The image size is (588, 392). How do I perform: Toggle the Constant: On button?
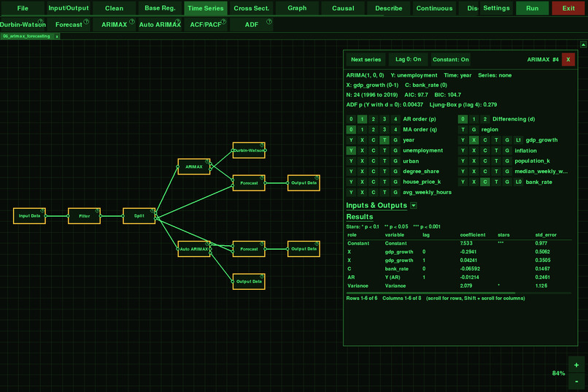pos(450,59)
